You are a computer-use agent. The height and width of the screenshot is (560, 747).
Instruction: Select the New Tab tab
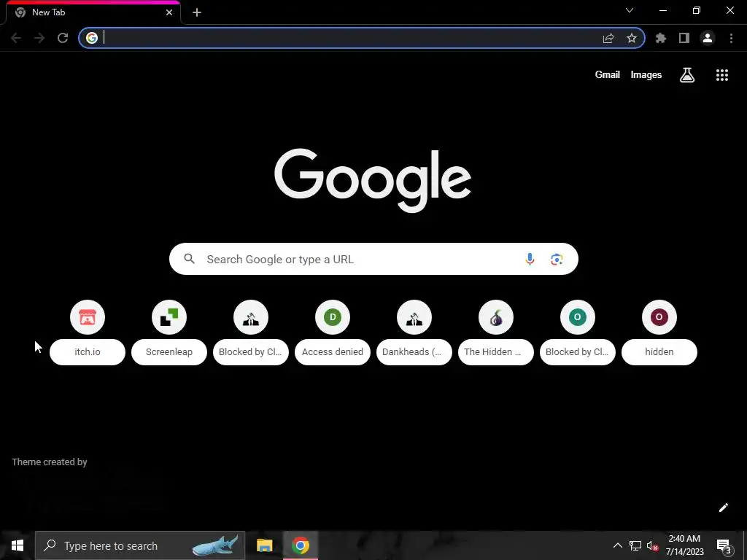(x=93, y=12)
